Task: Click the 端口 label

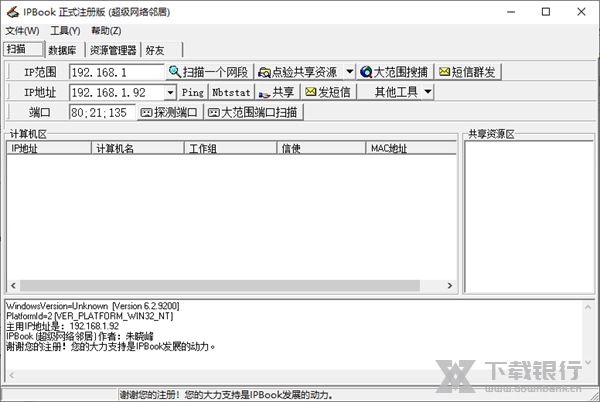Action: point(40,112)
